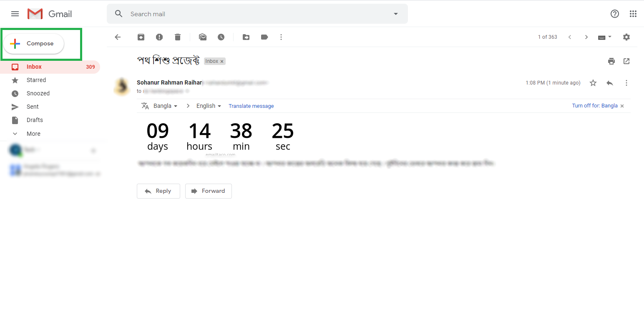Viewport: 644px width, 314px height.
Task: Archive this conversation
Action: [x=141, y=37]
